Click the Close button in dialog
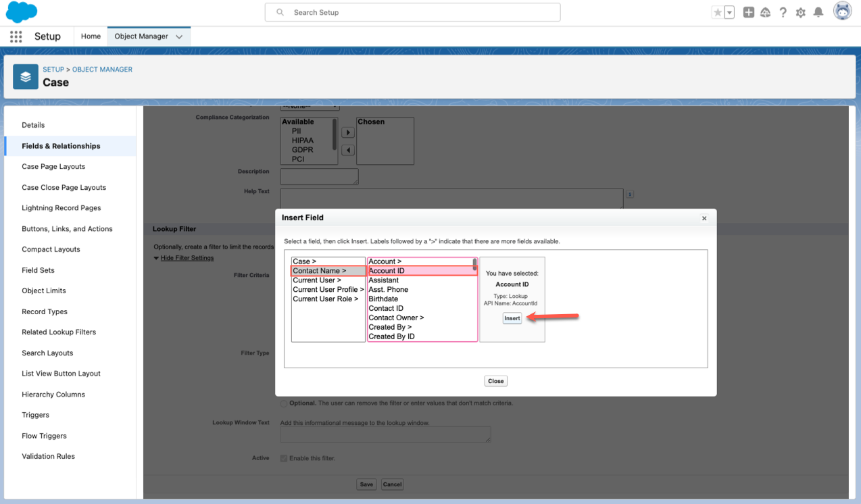This screenshot has width=861, height=504. pos(495,381)
